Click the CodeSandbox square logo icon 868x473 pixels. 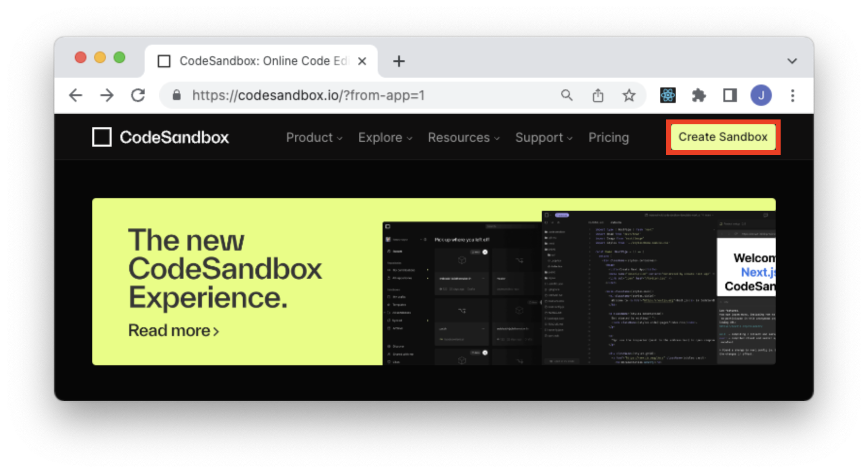pyautogui.click(x=102, y=137)
